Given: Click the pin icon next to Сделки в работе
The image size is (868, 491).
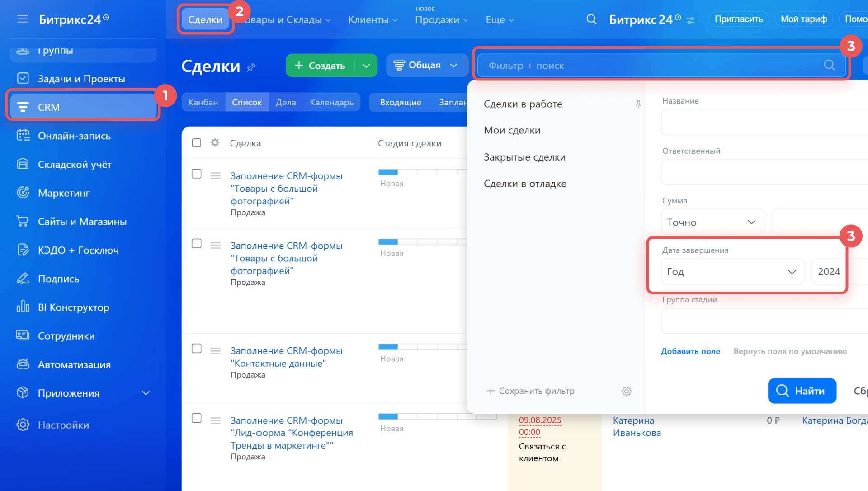Looking at the screenshot, I should 638,104.
